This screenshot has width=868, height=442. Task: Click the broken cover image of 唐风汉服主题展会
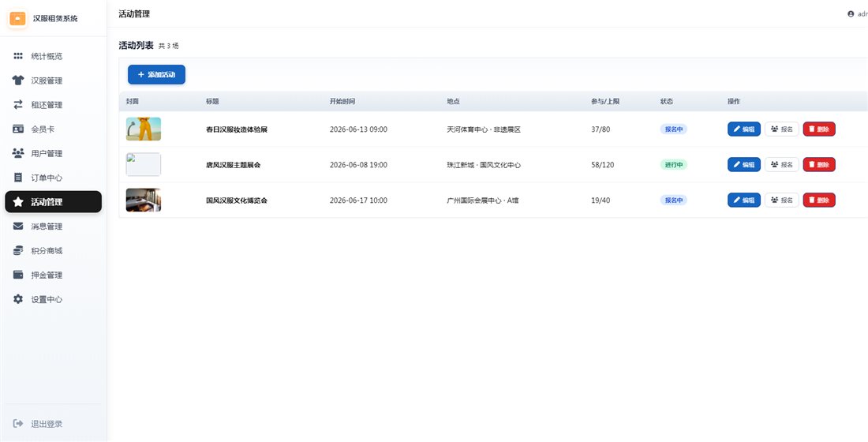(x=144, y=164)
